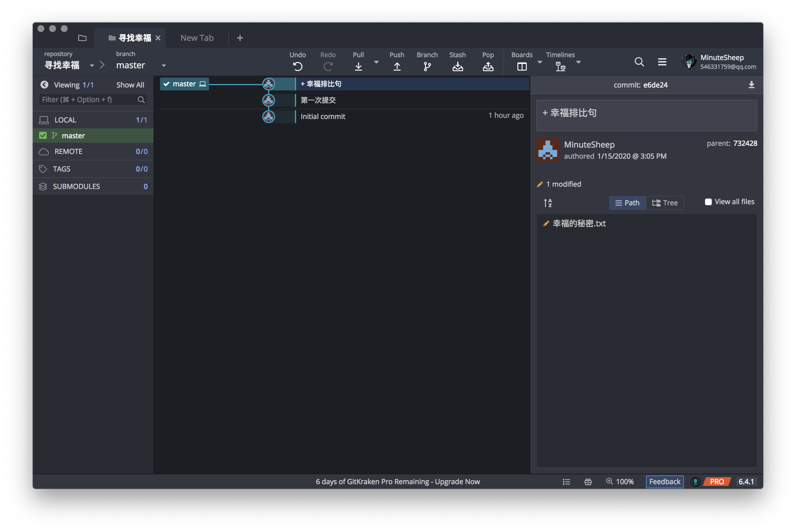Click the Stash icon
Viewport: 796px width, 532px height.
pos(458,66)
